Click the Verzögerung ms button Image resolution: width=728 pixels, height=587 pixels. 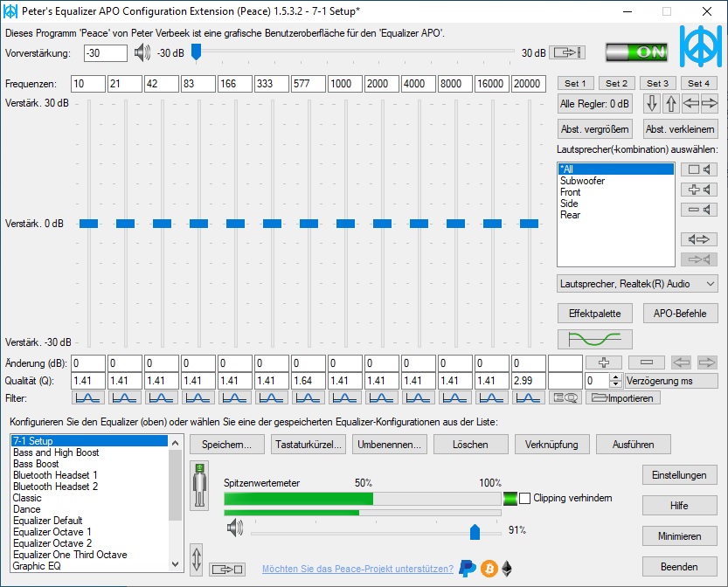tap(671, 381)
